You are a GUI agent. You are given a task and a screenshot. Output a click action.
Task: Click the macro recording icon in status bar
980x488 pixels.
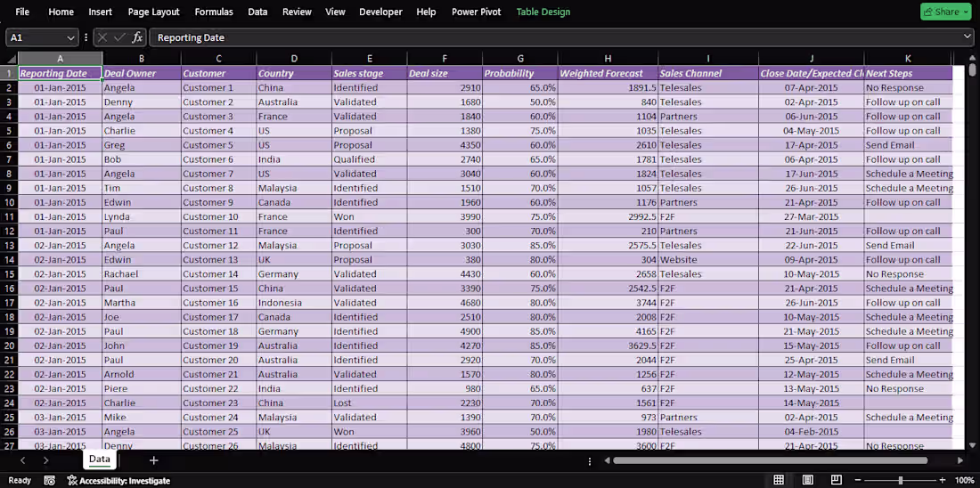click(x=49, y=481)
